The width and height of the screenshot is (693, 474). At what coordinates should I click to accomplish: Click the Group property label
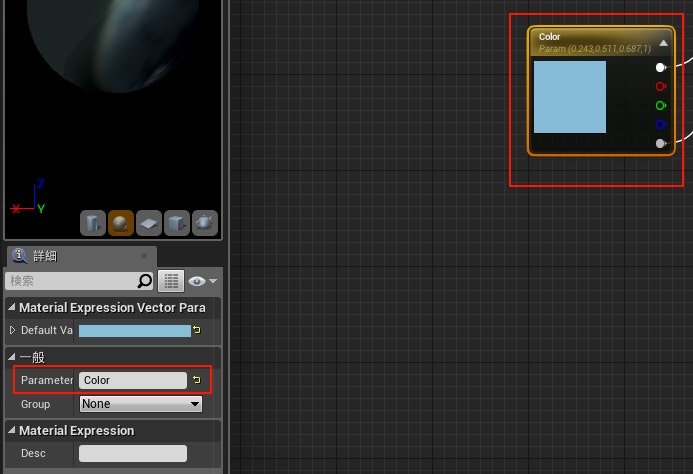click(x=35, y=404)
